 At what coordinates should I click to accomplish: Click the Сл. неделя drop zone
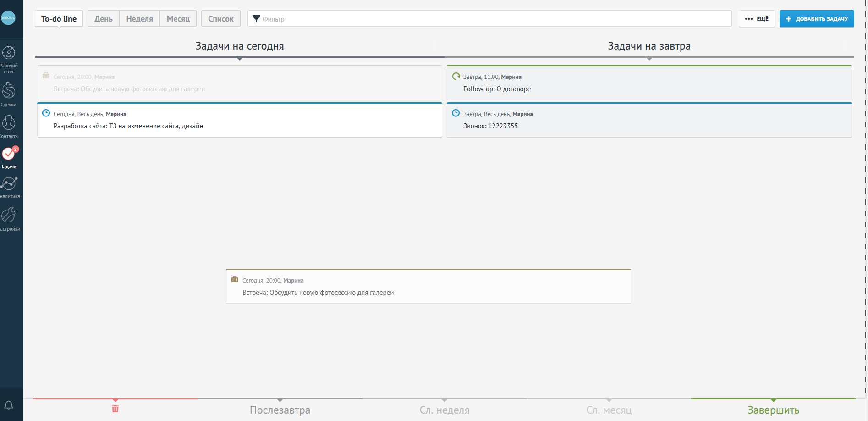click(445, 410)
